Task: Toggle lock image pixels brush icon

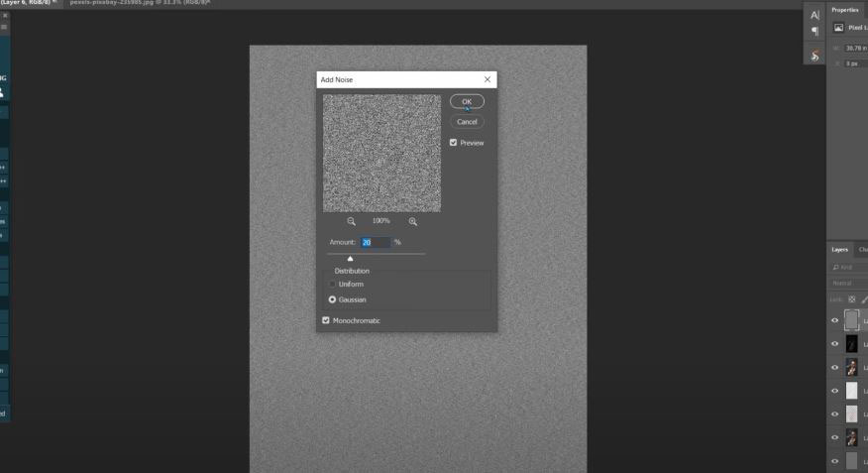Action: 864,299
